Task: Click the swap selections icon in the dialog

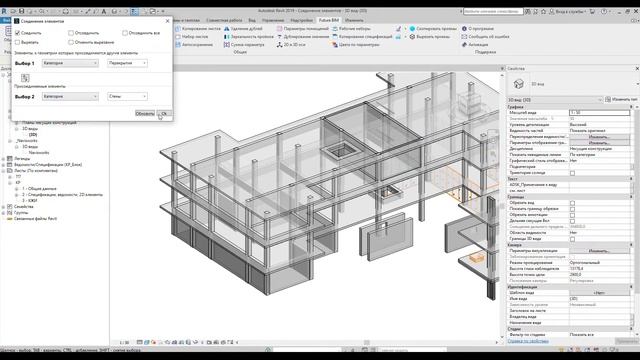Action: (x=25, y=78)
